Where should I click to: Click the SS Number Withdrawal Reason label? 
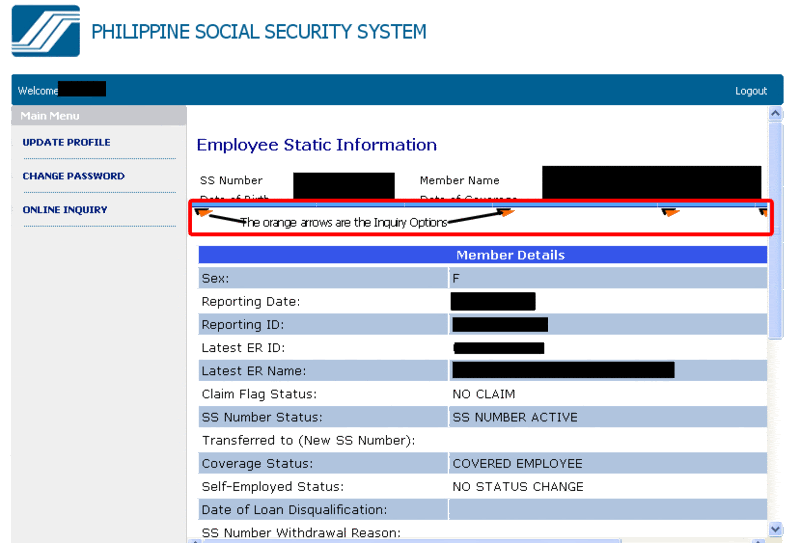click(x=301, y=532)
